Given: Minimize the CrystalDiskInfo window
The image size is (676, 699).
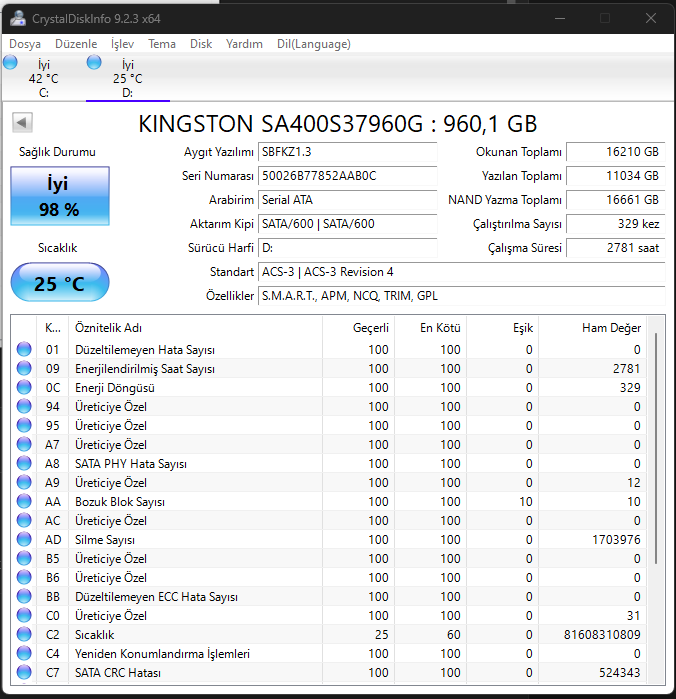Looking at the screenshot, I should click(x=560, y=18).
